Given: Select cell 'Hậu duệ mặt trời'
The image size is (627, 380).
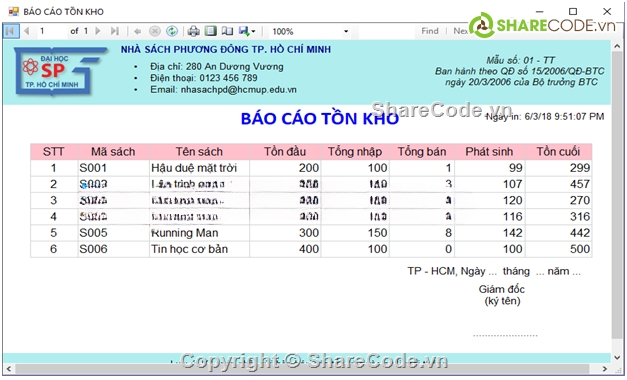Looking at the screenshot, I should (199, 168).
